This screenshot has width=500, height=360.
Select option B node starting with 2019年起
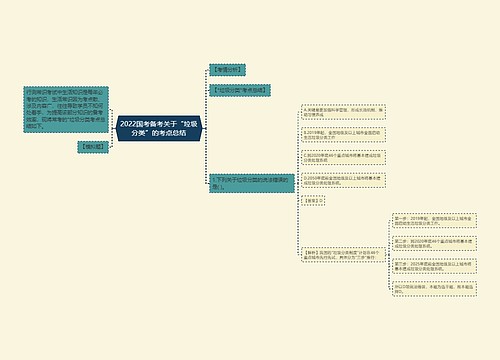pos(343,135)
